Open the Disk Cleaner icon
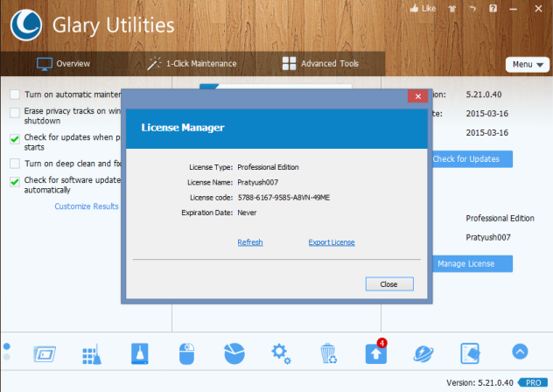This screenshot has height=392, width=553. point(140,353)
